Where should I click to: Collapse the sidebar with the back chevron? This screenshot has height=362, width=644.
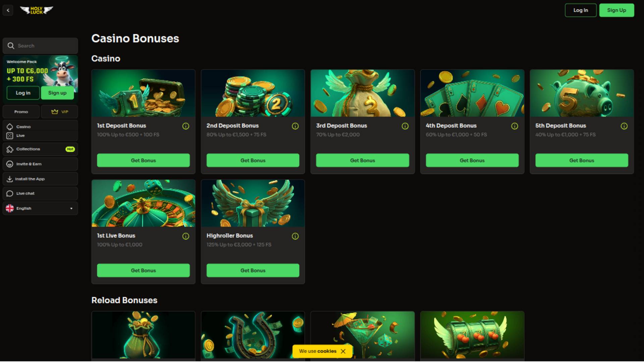click(x=8, y=10)
